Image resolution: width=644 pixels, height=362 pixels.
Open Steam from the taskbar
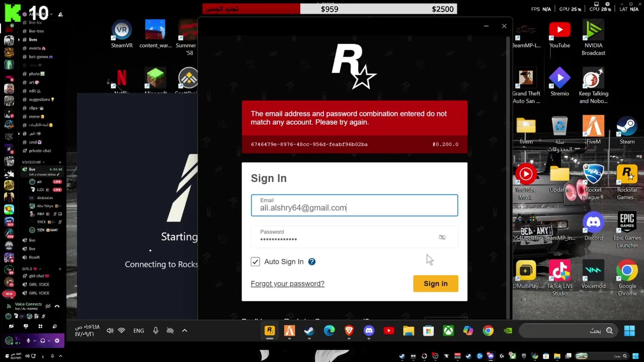click(x=309, y=331)
